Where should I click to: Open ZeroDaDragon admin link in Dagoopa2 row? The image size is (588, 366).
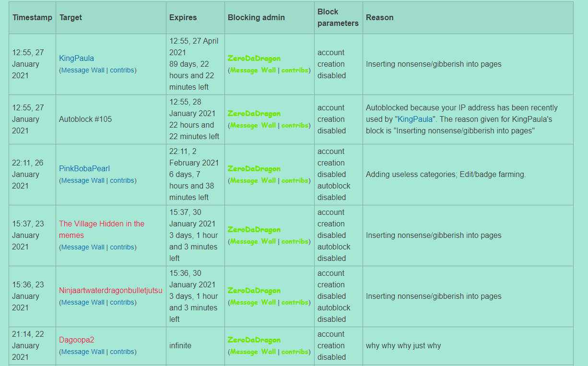point(254,340)
